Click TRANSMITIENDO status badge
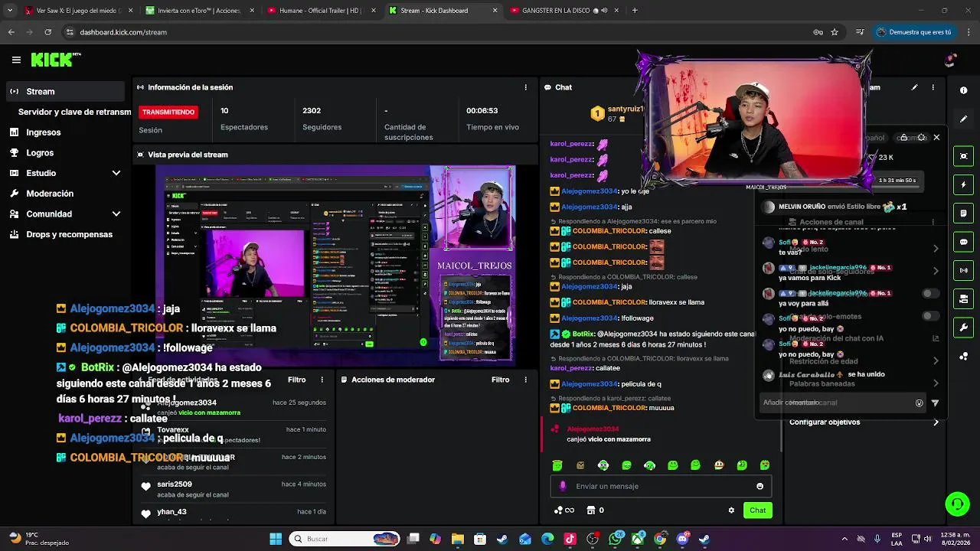The height and width of the screenshot is (551, 980). pos(168,112)
